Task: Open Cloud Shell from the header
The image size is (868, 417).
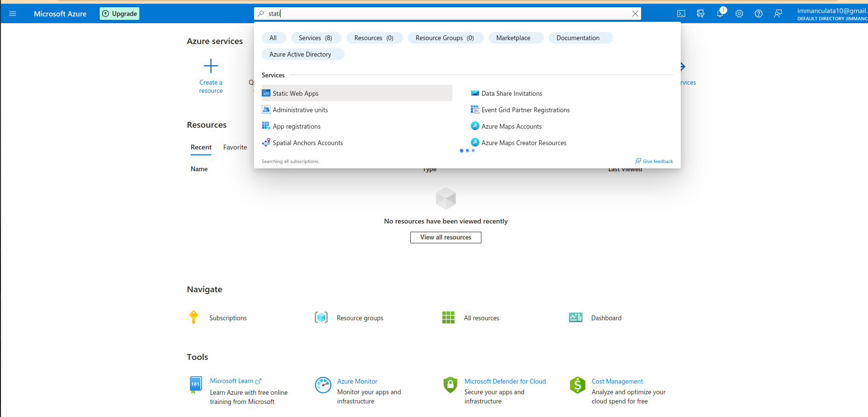Action: pyautogui.click(x=681, y=14)
